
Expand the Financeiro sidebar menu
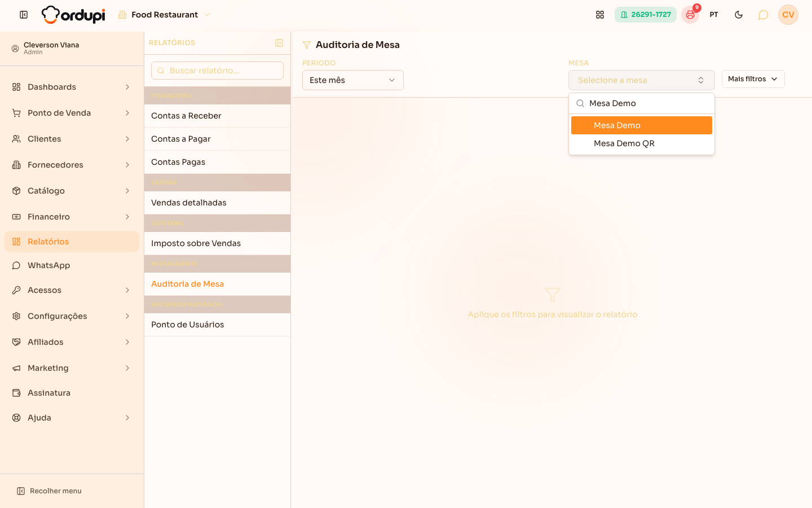72,217
